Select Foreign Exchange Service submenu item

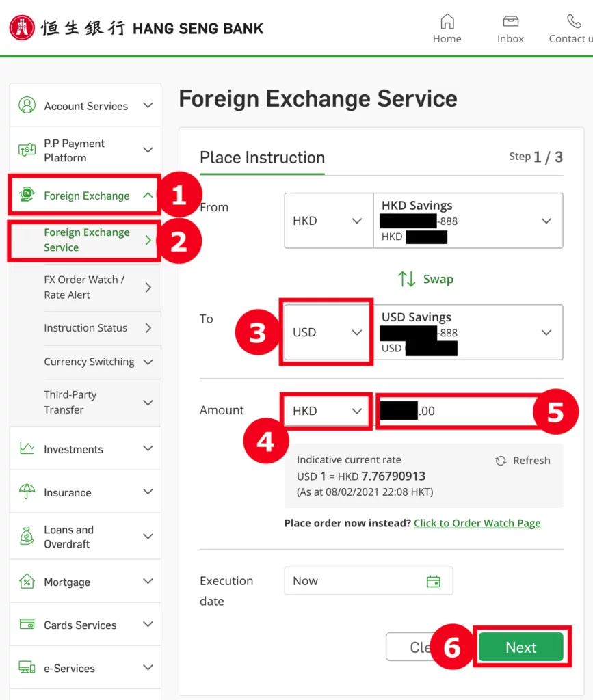click(85, 240)
